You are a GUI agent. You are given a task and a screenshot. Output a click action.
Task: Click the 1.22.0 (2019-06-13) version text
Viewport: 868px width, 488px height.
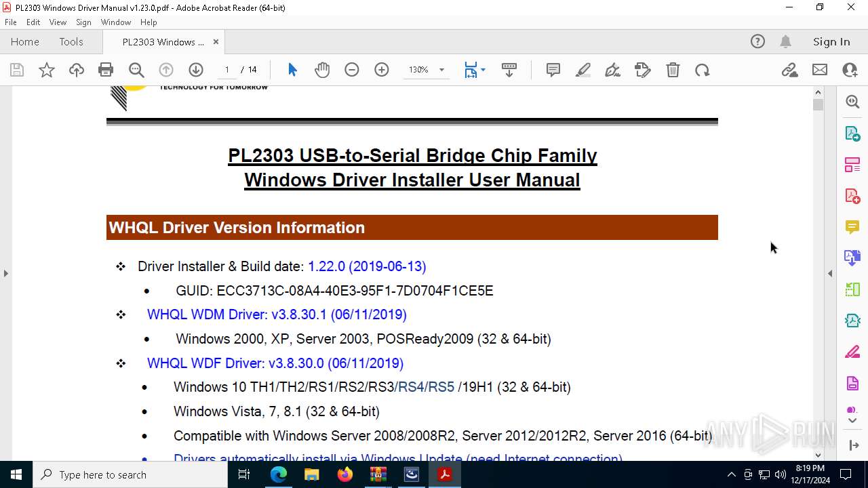(367, 266)
